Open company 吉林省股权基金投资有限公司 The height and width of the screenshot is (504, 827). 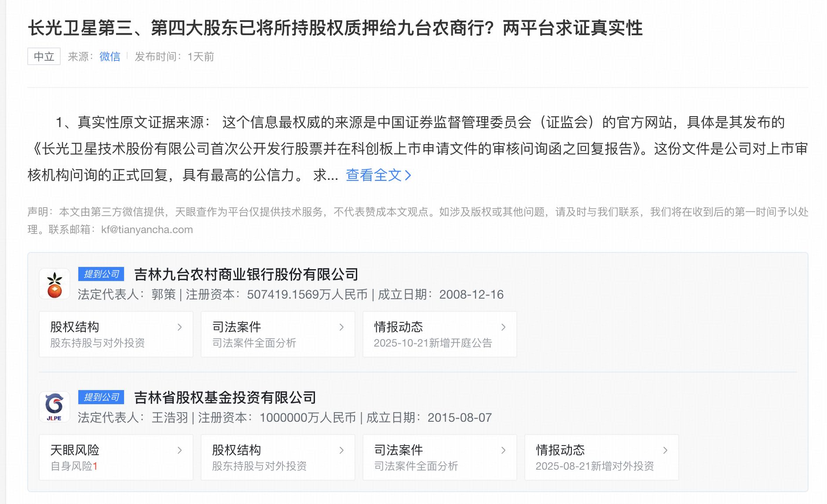pos(225,398)
